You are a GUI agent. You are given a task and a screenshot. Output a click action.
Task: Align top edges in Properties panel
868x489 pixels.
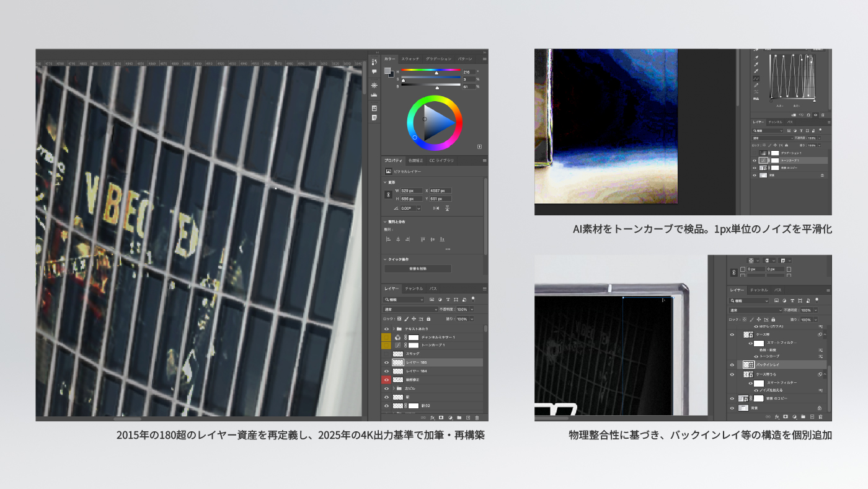[x=423, y=239]
